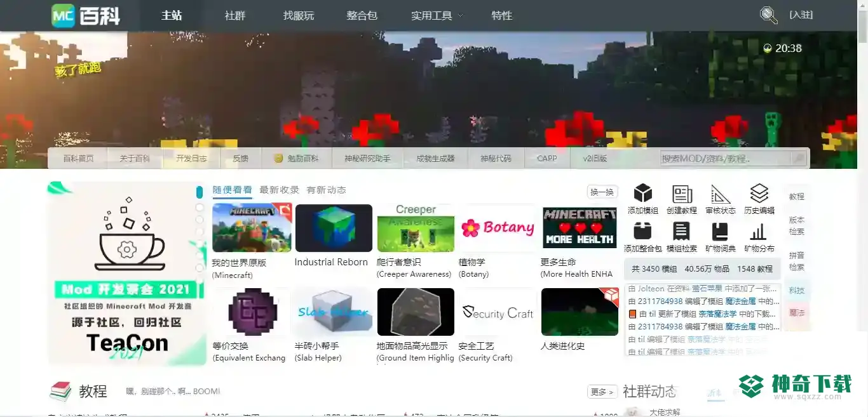Click the red books 教程 section icon

click(60, 391)
